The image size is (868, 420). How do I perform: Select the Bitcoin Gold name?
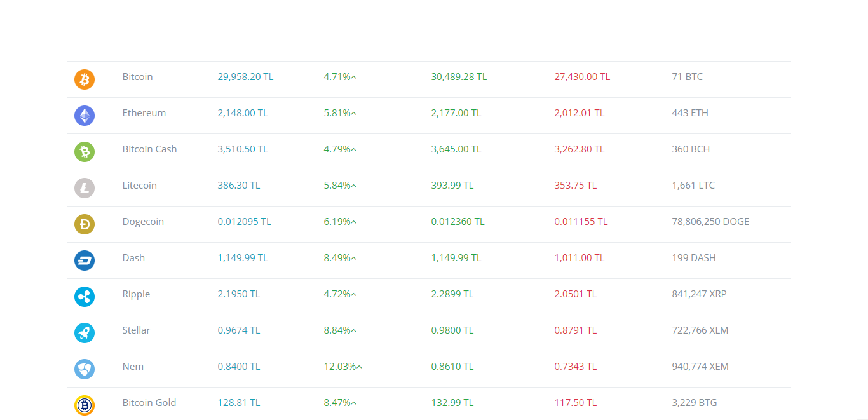(x=149, y=403)
